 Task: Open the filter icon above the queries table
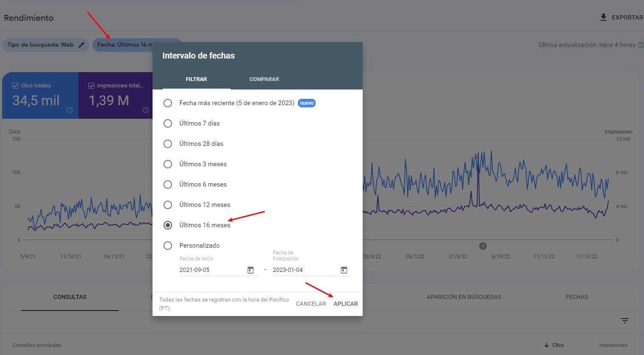pyautogui.click(x=625, y=321)
